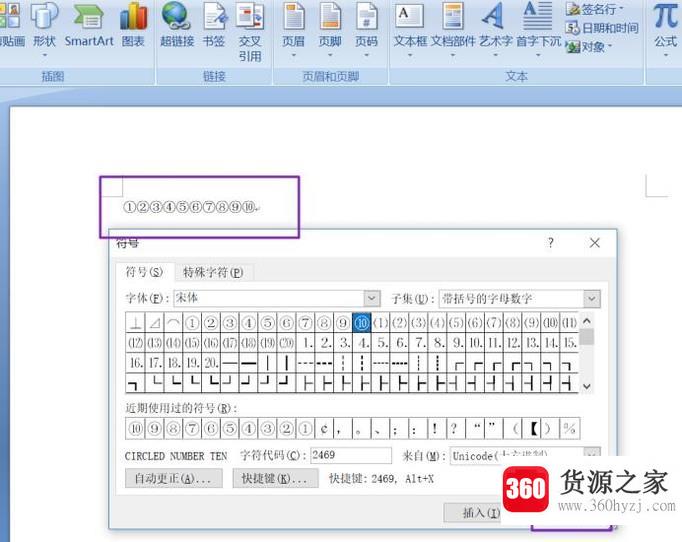Image resolution: width=682 pixels, height=542 pixels.
Task: Pick the % recently used symbol
Action: (569, 429)
